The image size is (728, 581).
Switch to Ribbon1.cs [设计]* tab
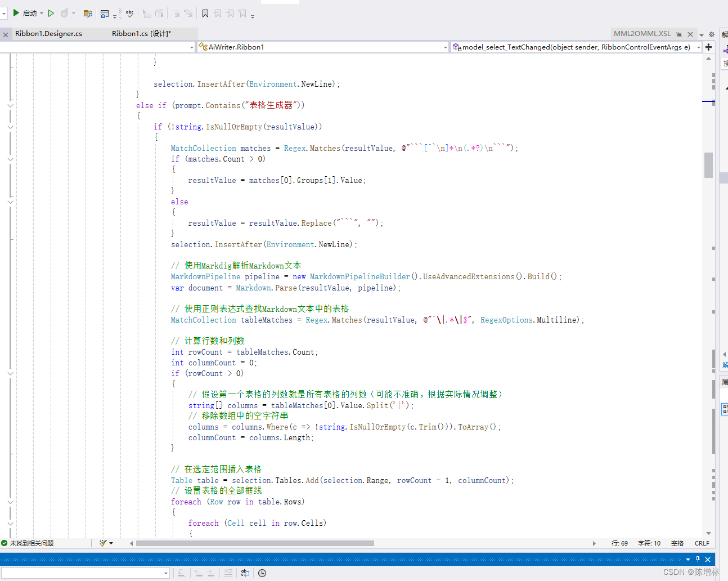point(141,34)
